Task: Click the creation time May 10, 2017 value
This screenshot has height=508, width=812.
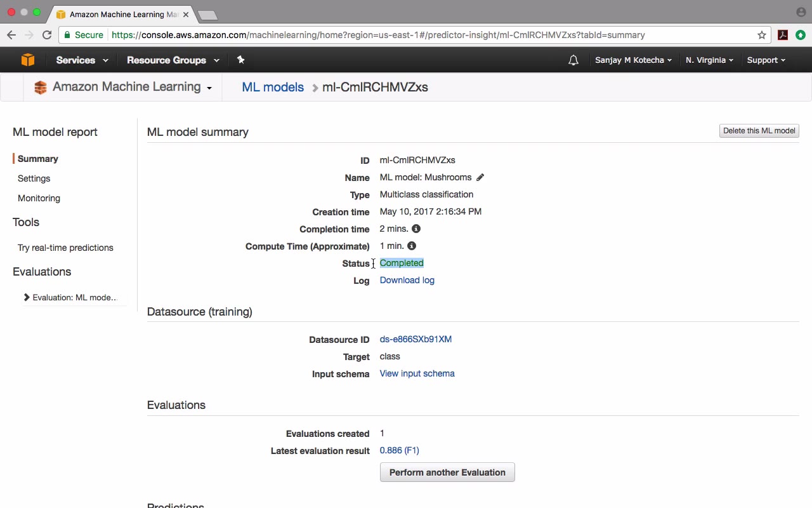Action: (x=431, y=211)
